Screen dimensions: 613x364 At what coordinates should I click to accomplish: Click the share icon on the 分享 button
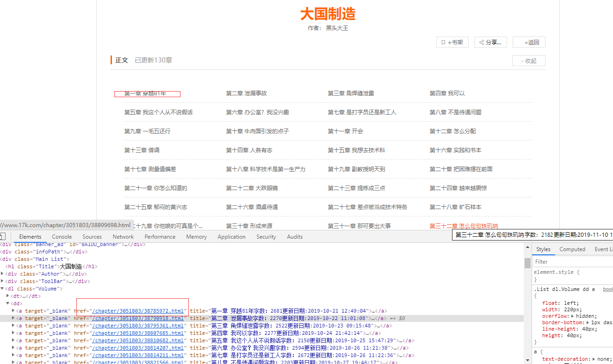click(483, 42)
